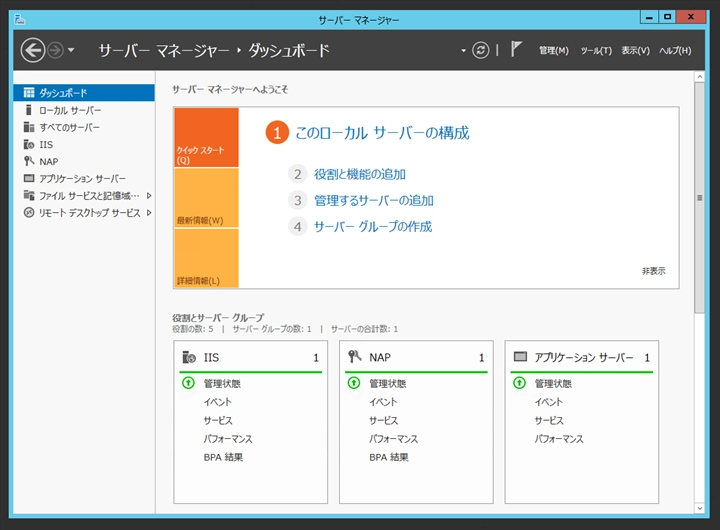
Task: Open the navigation history dropdown arrow
Action: pyautogui.click(x=71, y=50)
